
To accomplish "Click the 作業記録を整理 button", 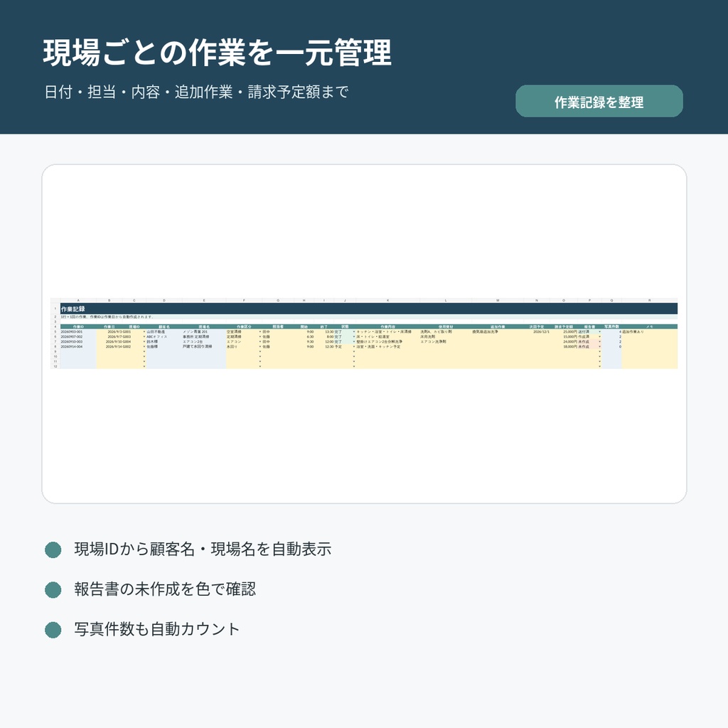I will tap(599, 101).
